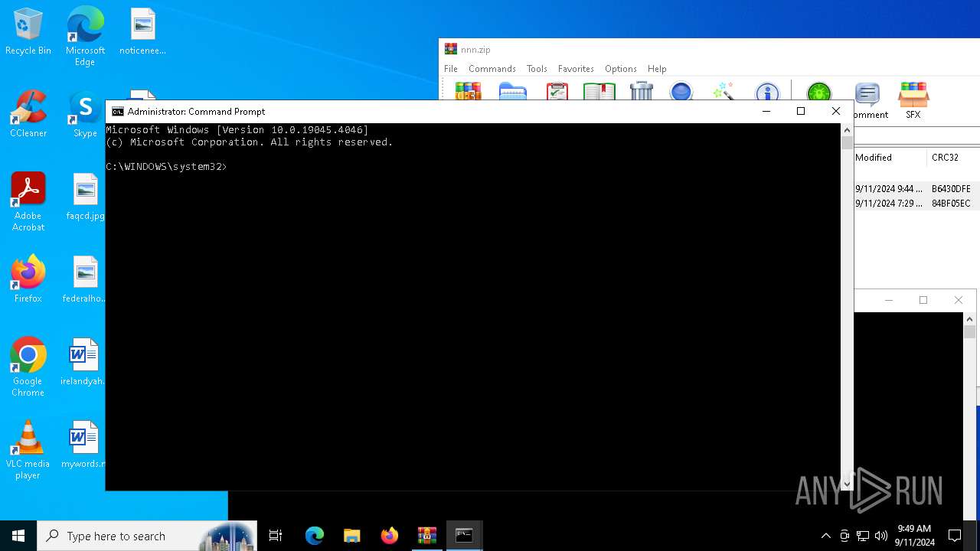
Task: Click the Command Prompt scrollbar down arrow
Action: pos(847,484)
